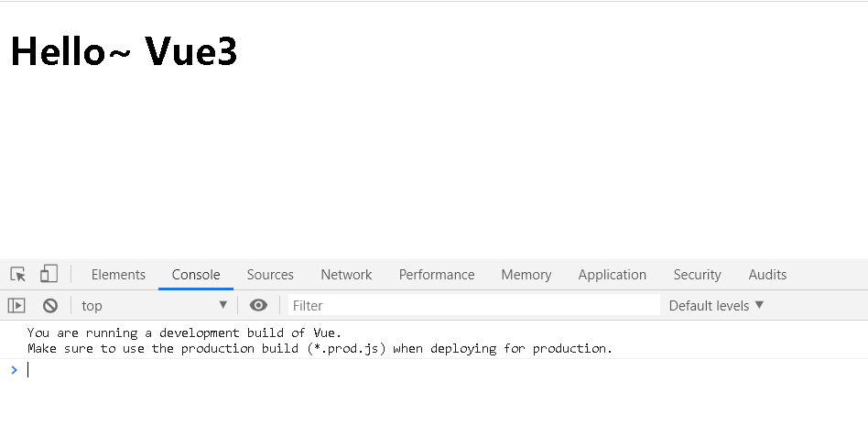Expand the Default levels dropdown
Image resolution: width=868 pixels, height=447 pixels.
716,306
